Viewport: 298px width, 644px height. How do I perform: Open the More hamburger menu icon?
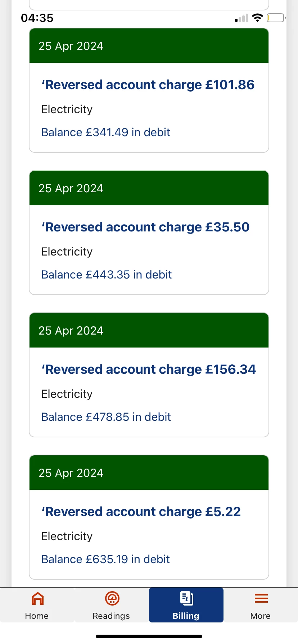(x=261, y=599)
